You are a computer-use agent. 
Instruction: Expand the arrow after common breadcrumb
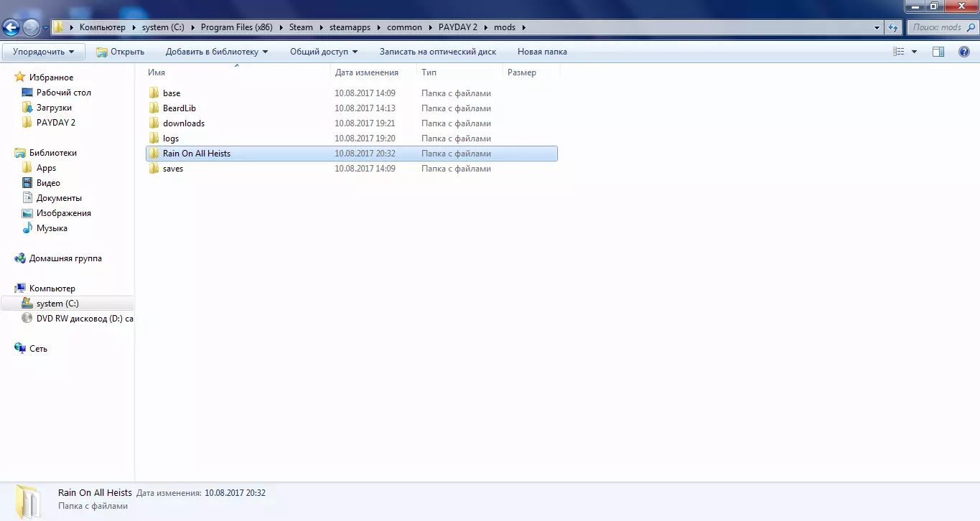point(429,28)
